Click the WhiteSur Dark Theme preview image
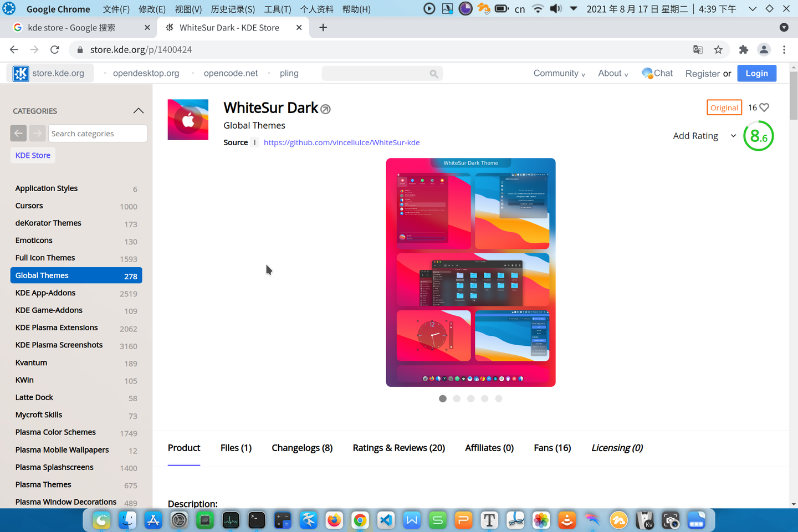The width and height of the screenshot is (798, 532). coord(470,272)
